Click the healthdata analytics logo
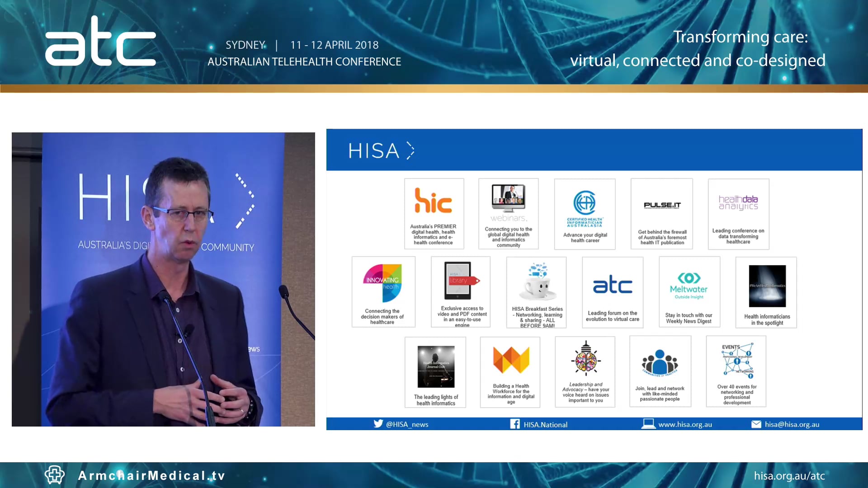This screenshot has height=488, width=868. 738,202
